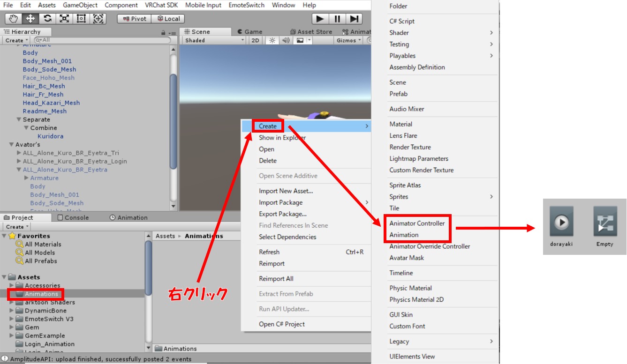Click the Local orientation button
Screen dimensions: 627x364
click(168, 19)
